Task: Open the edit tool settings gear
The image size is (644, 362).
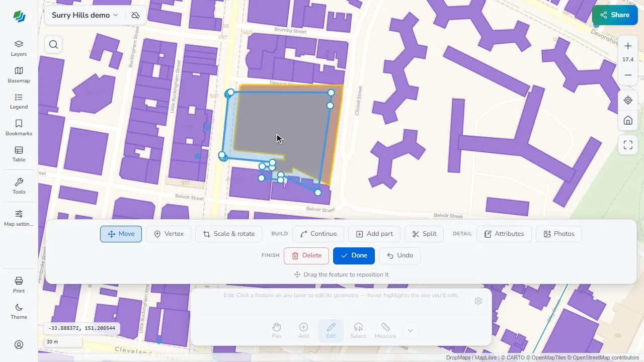Action: (478, 301)
